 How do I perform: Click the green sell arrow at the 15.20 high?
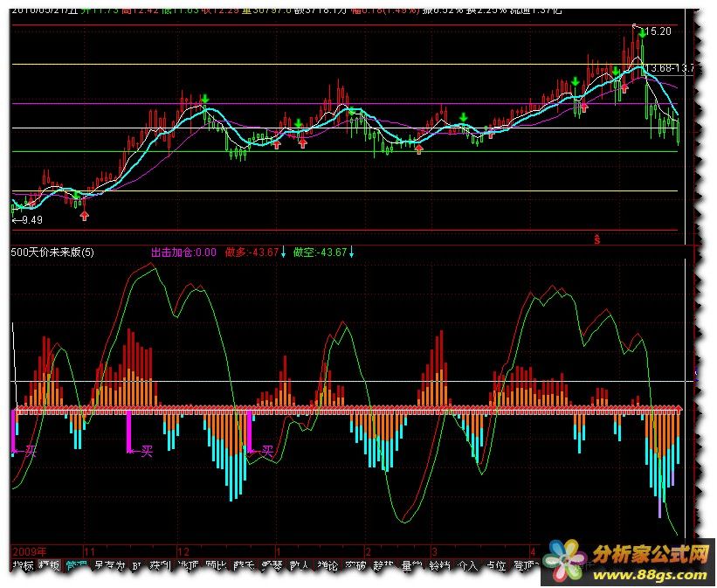642,32
